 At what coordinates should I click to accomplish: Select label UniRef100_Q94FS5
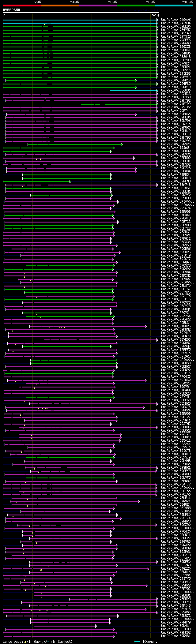point(176,84)
